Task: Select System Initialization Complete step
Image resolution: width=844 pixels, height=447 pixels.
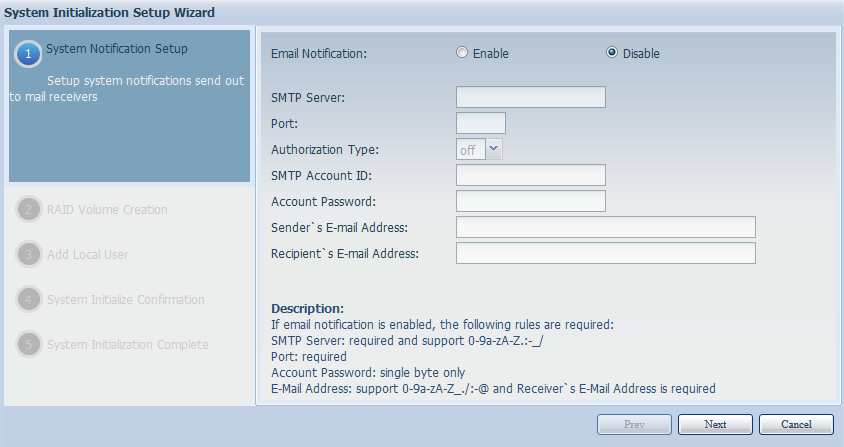Action: click(x=127, y=345)
